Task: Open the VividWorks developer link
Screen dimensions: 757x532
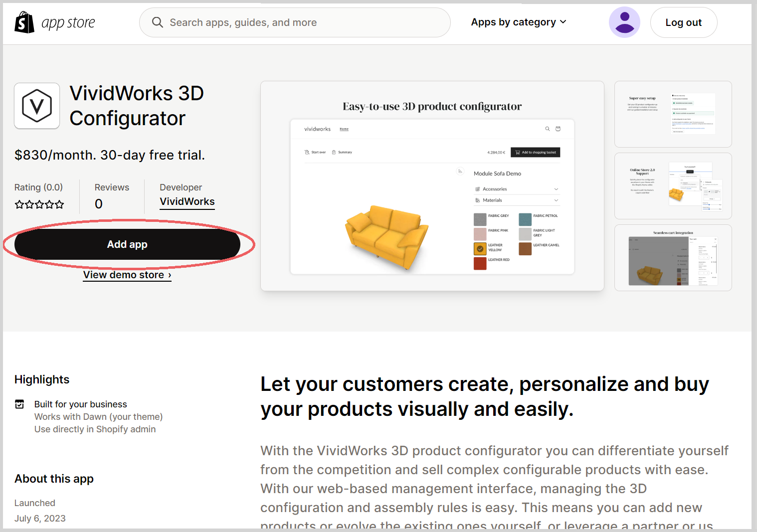Action: point(187,201)
